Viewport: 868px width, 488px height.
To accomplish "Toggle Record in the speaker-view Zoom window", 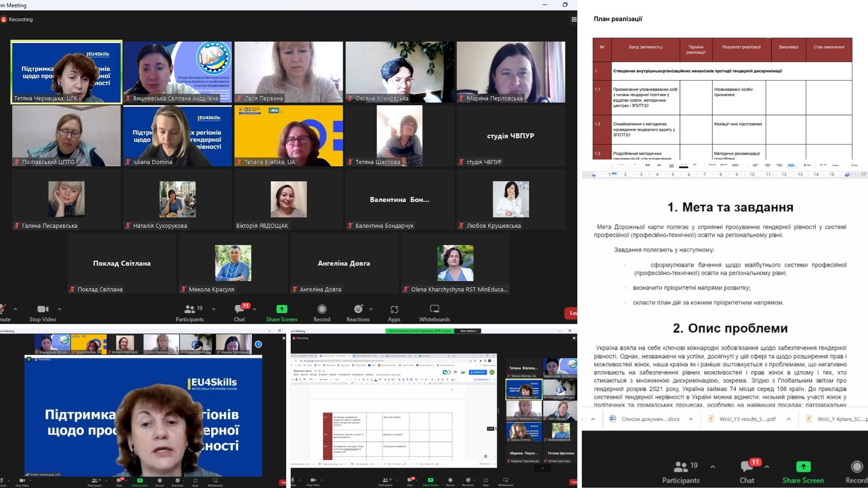I will pos(160,482).
